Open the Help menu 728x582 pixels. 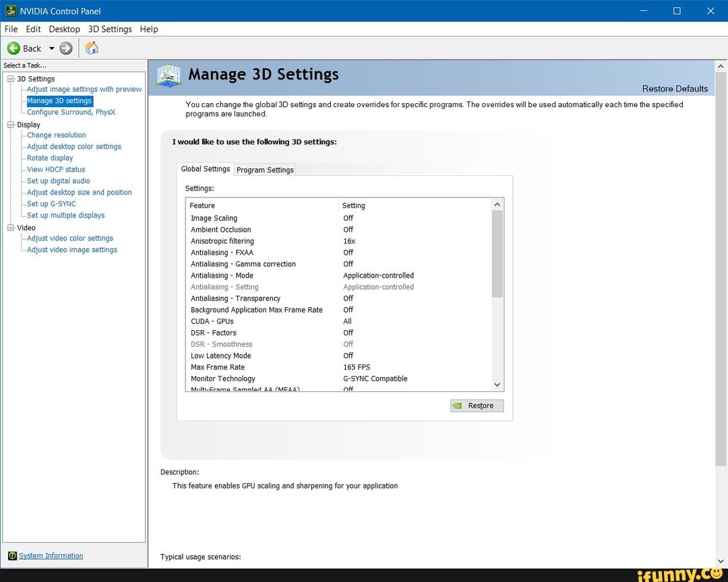[x=149, y=29]
